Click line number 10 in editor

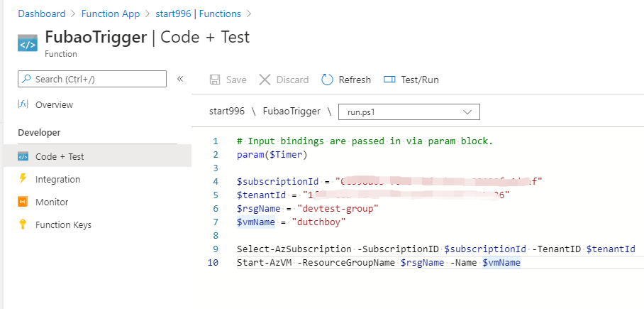click(213, 263)
